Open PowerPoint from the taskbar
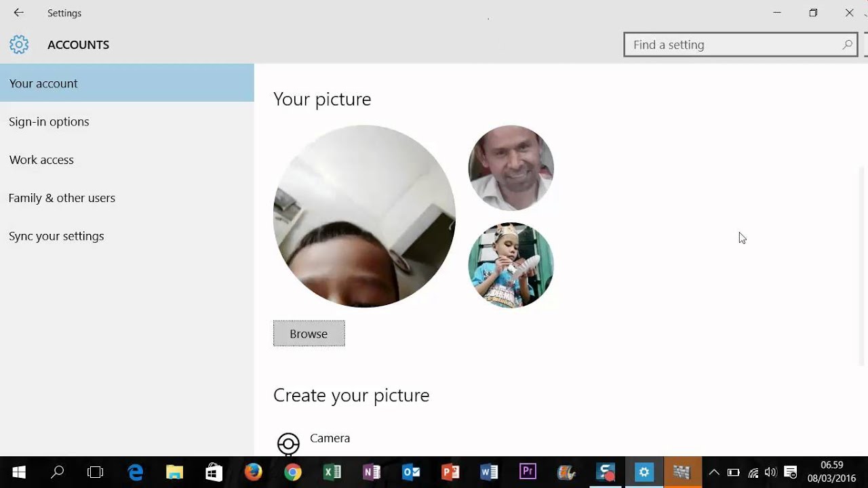The height and width of the screenshot is (488, 868). tap(450, 472)
